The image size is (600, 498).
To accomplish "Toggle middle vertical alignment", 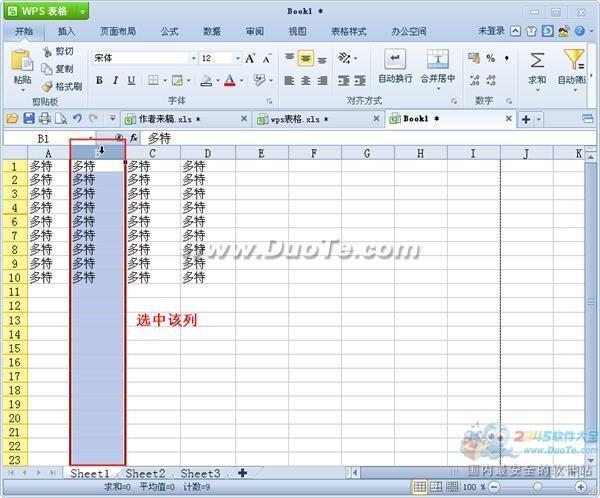I will click(x=306, y=58).
